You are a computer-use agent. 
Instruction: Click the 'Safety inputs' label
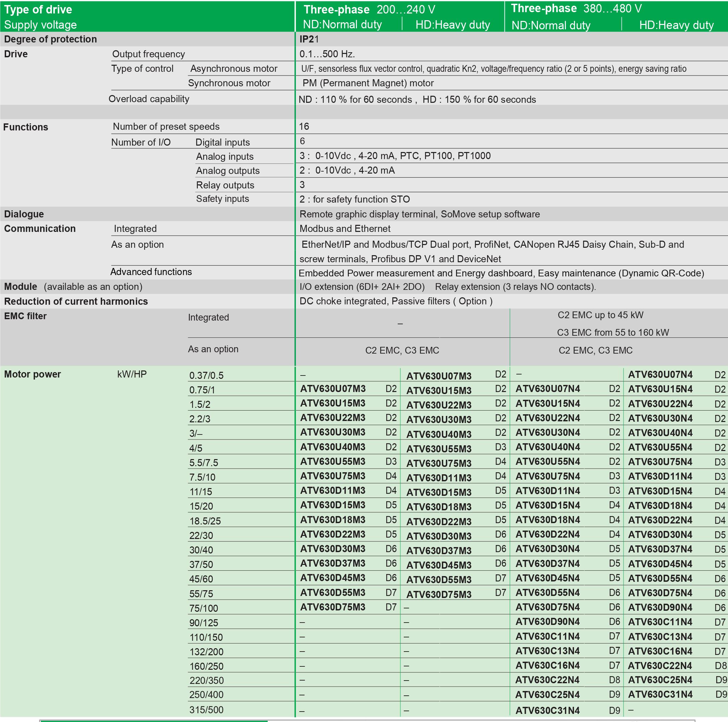(x=222, y=199)
